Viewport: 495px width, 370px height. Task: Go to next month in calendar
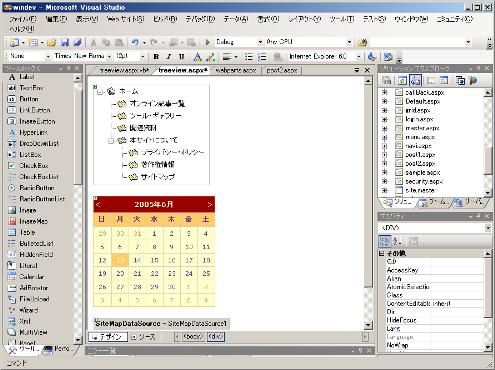[x=210, y=204]
